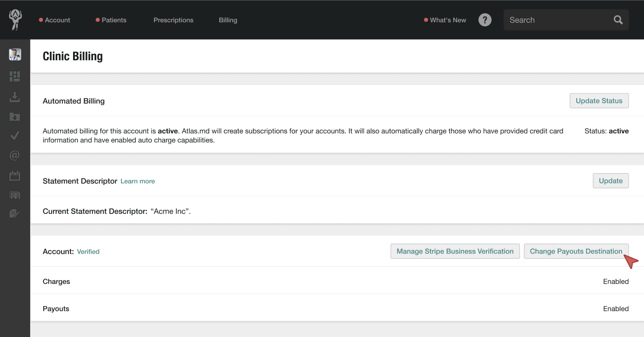The width and height of the screenshot is (644, 337).
Task: Select the @ mentions icon in sidebar
Action: click(x=15, y=155)
